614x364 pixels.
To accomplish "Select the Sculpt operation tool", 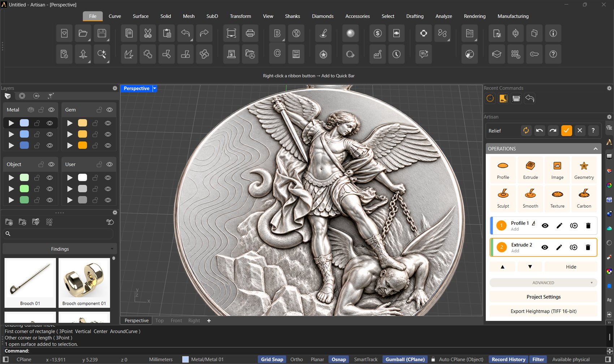I will click(503, 198).
